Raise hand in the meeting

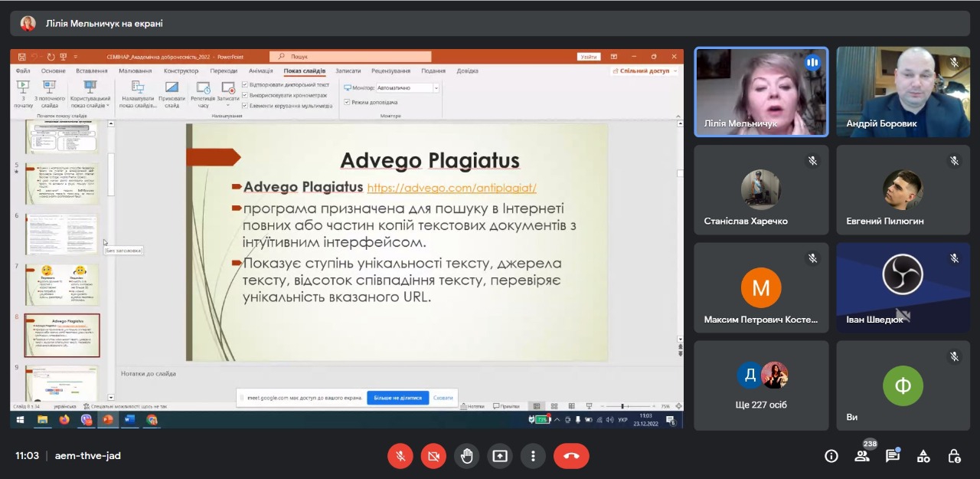(x=467, y=456)
